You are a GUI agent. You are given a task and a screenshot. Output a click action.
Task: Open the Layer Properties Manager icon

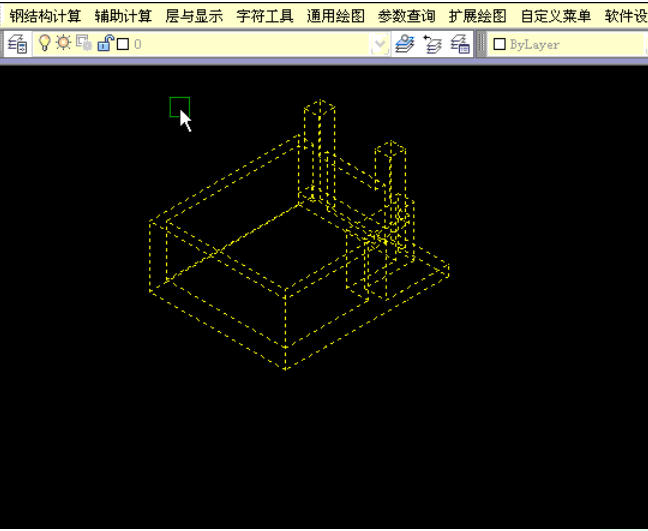coord(17,44)
